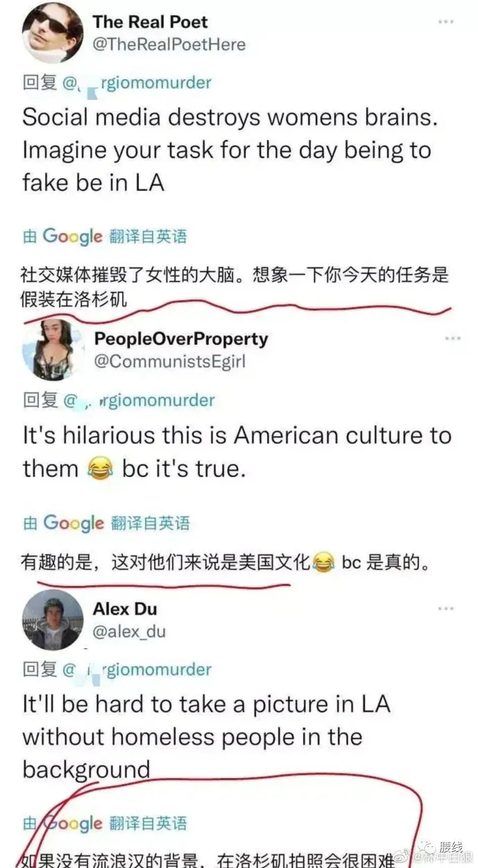
Task: Open the display name The Real Poet
Action: [x=150, y=22]
